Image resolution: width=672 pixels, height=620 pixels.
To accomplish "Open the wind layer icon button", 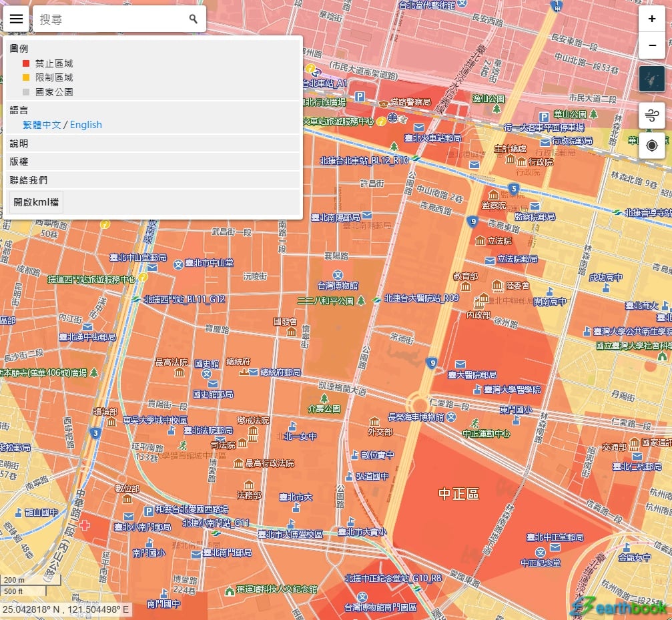I will [651, 116].
